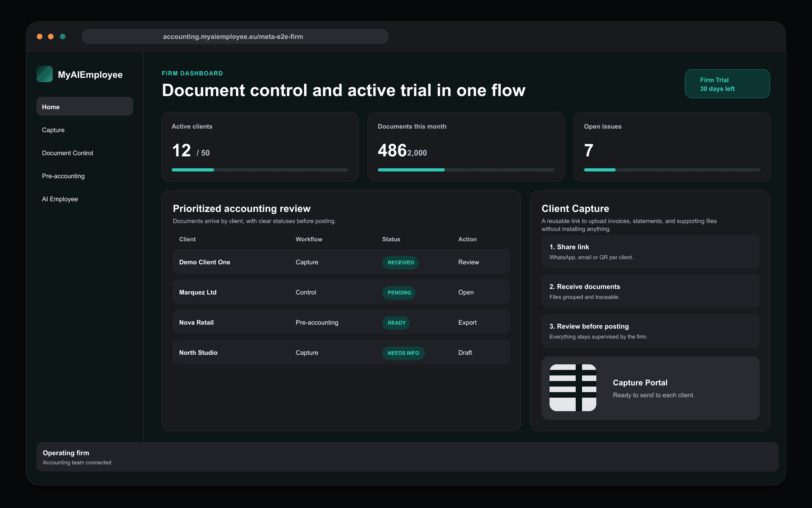Click Control workflow cell for Marquez Ltd

tap(306, 292)
